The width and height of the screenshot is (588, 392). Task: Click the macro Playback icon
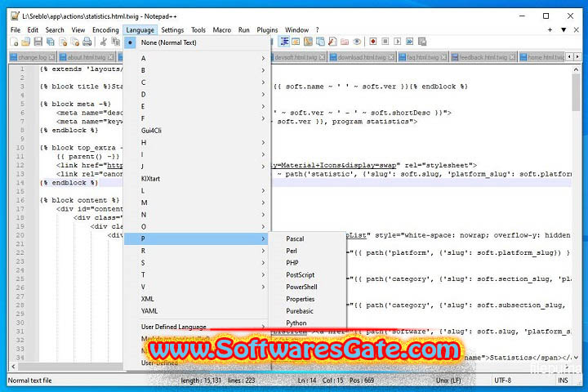click(398, 42)
